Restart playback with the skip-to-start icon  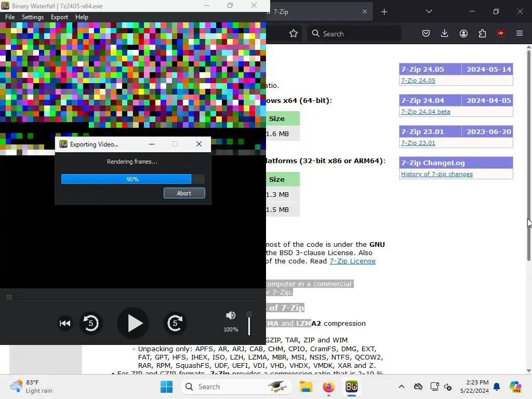(x=65, y=323)
